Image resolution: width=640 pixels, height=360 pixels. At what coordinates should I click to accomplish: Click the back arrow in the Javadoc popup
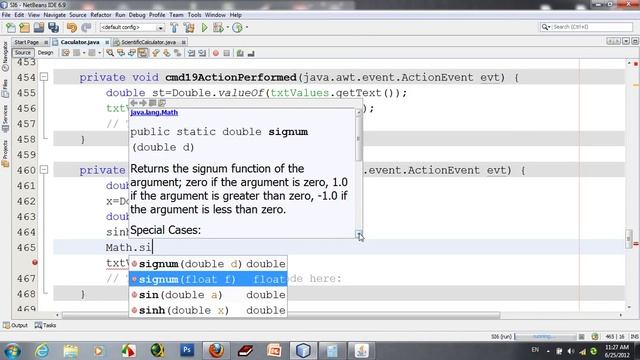134,103
